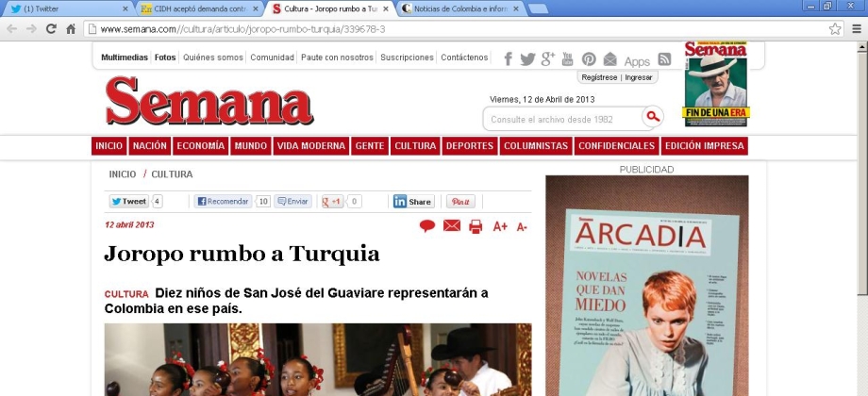Image resolution: width=868 pixels, height=396 pixels.
Task: Click the Arcadia magazine advertisement
Action: pos(646,286)
